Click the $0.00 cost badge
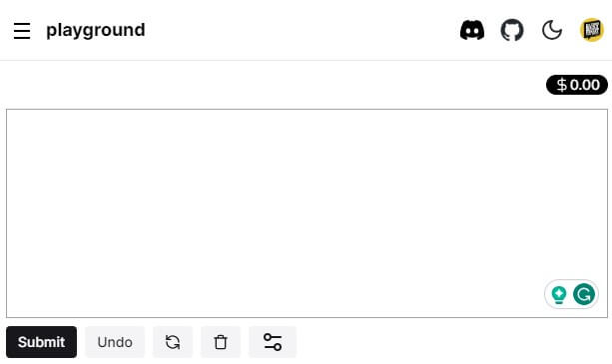The image size is (612, 364). [x=577, y=85]
